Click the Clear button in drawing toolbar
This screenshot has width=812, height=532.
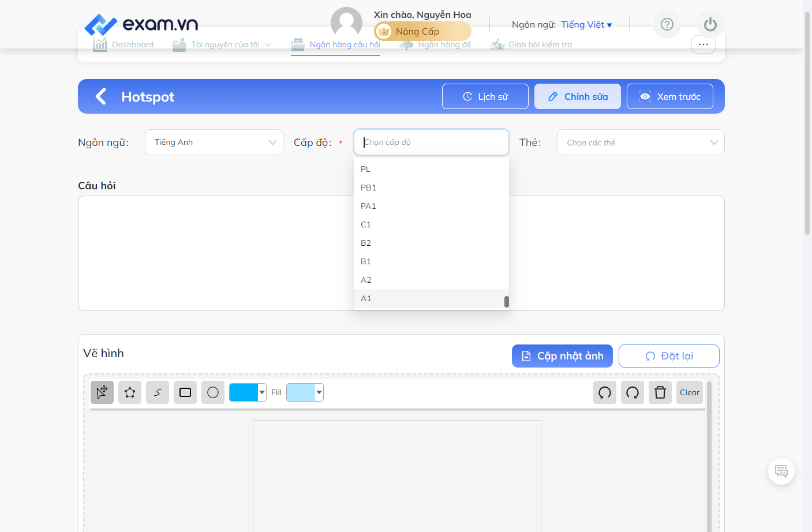click(690, 392)
